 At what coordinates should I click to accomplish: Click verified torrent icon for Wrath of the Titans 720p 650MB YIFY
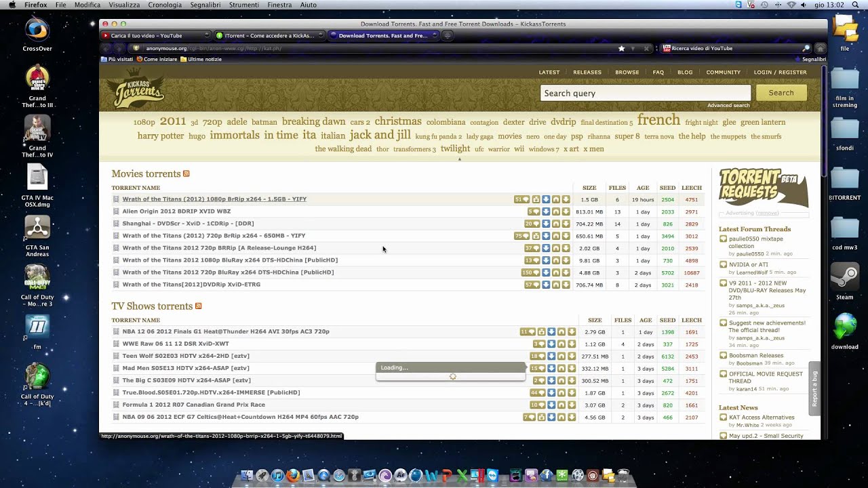coord(536,236)
